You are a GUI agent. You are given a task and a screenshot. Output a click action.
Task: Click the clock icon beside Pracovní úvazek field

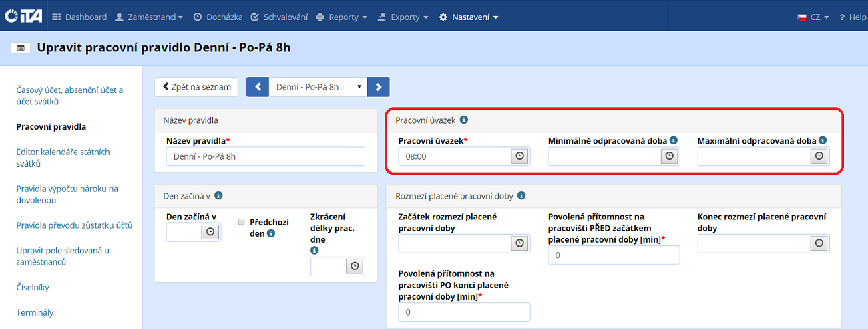519,156
